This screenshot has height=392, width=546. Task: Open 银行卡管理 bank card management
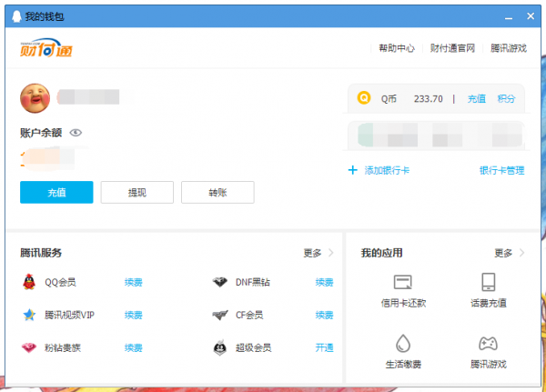(x=501, y=170)
